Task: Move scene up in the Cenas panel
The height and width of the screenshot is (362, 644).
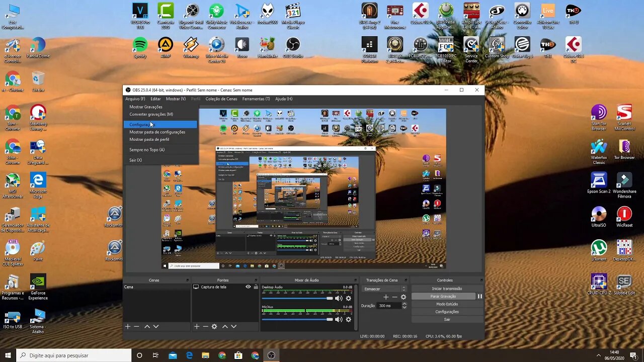Action: [x=147, y=326]
